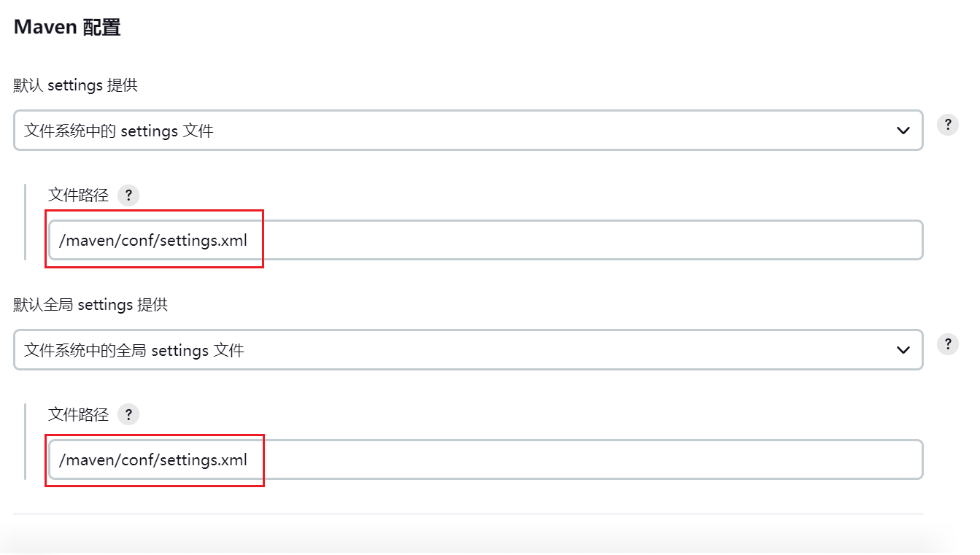This screenshot has height=555, width=980.
Task: Open help for 默认全局 settings 提供 dropdown
Action: pos(947,344)
